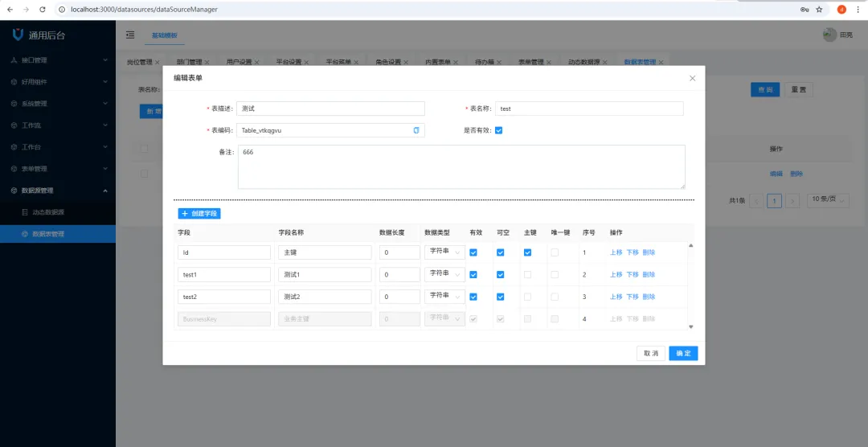Image resolution: width=868 pixels, height=447 pixels.
Task: Uncheck 有效 for the Id field row
Action: 473,252
